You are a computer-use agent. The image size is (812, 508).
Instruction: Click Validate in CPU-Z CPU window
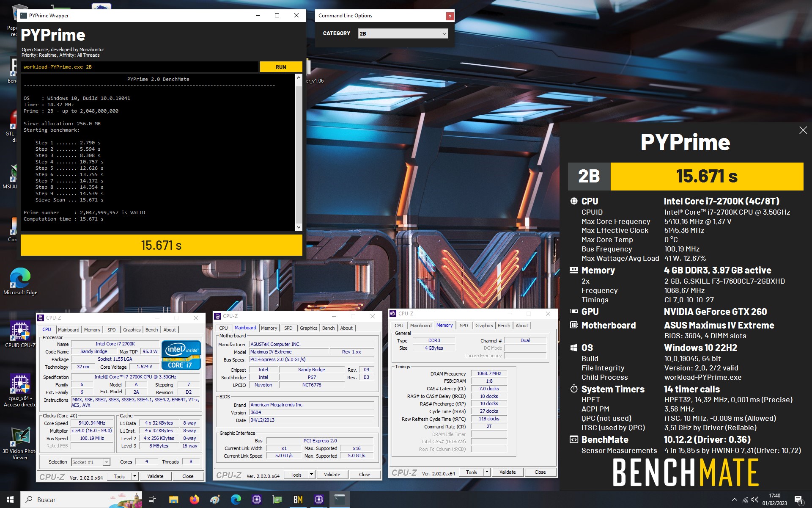coord(155,476)
